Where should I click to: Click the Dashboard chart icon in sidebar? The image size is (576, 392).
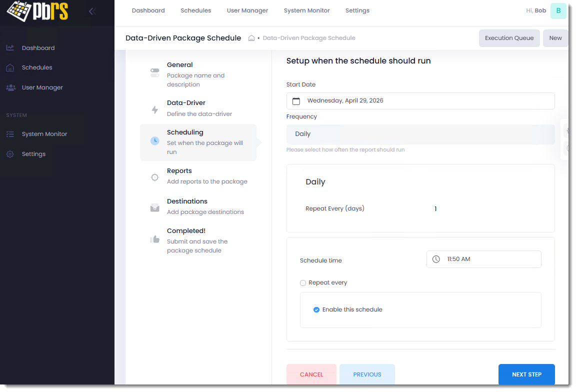pos(10,48)
